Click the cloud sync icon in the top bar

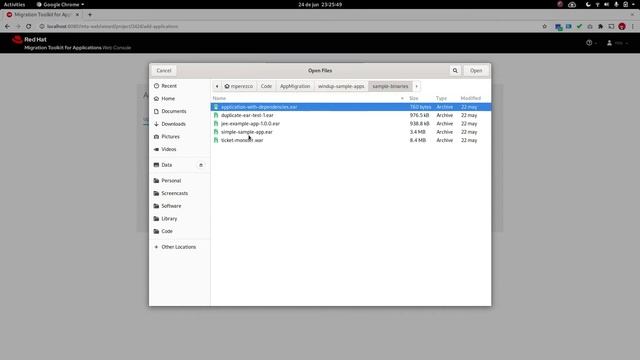(572, 4)
